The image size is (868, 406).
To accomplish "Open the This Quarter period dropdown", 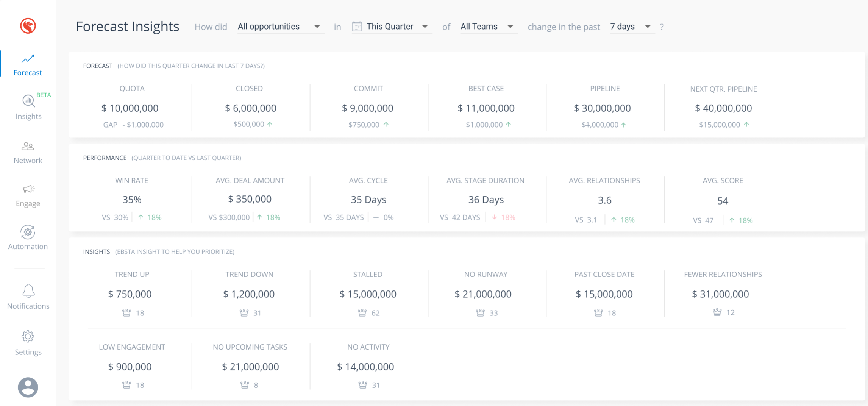I will [397, 27].
